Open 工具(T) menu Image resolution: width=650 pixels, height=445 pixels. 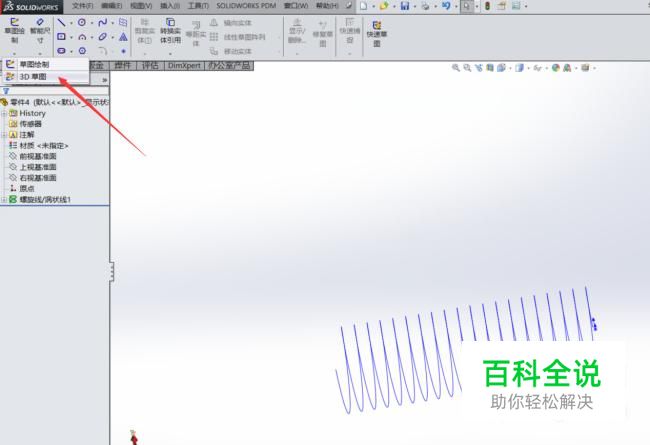point(198,6)
